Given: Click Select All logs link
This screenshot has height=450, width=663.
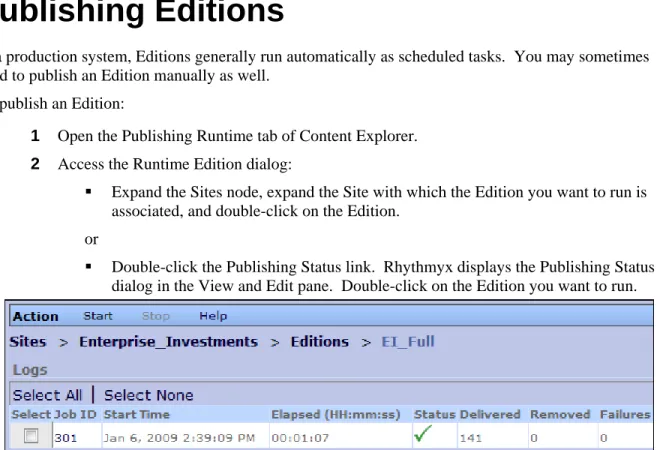Looking at the screenshot, I should pos(47,395).
